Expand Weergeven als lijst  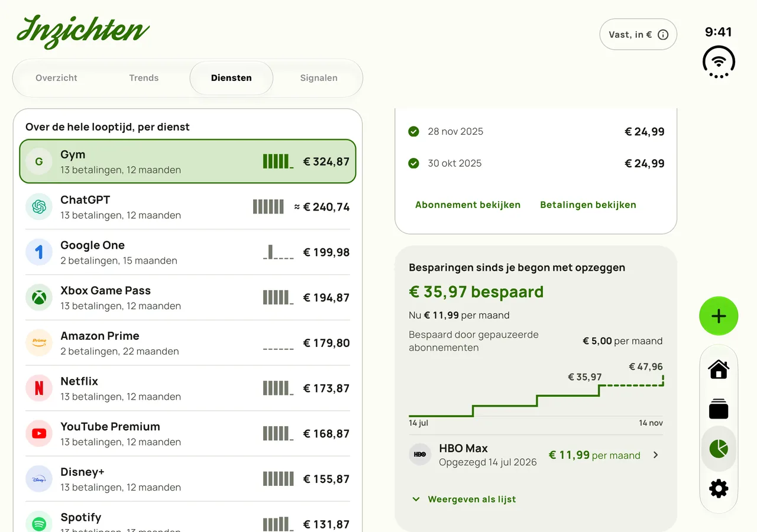[464, 499]
